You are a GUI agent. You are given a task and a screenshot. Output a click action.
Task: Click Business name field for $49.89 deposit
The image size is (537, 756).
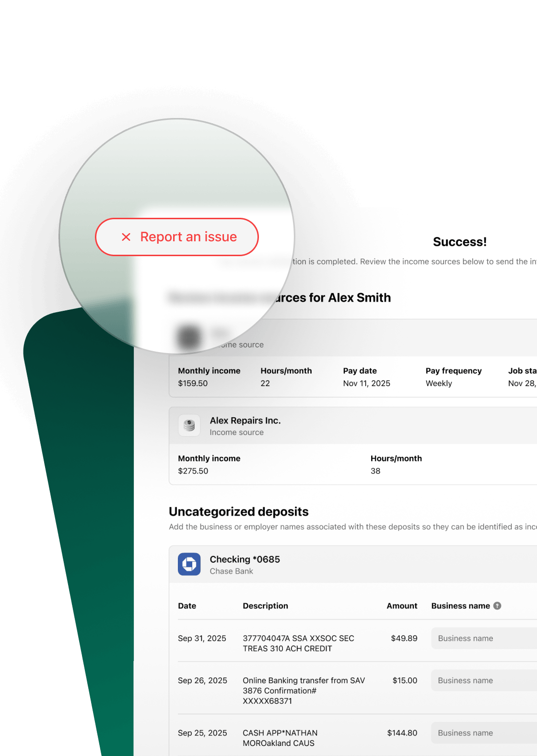[x=484, y=638]
